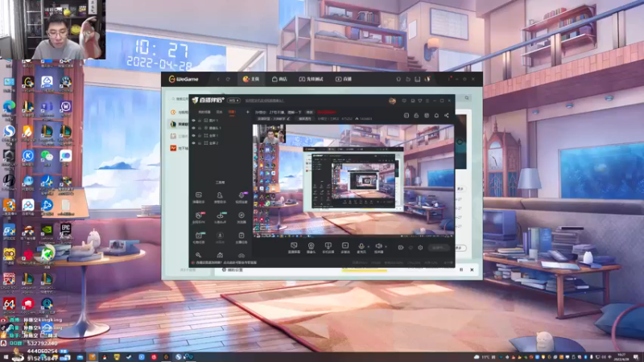Hide the 摄像头1 source layer
This screenshot has height=362, width=644.
[x=193, y=128]
